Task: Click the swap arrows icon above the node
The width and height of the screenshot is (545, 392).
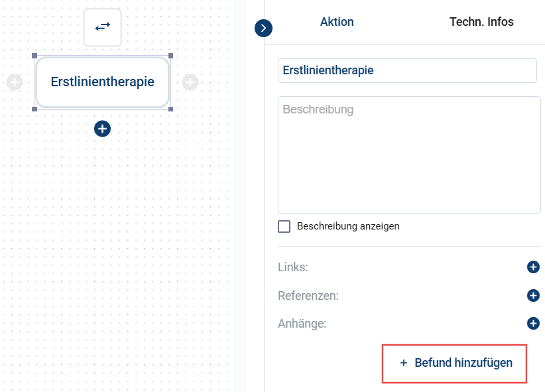Action: (x=103, y=27)
